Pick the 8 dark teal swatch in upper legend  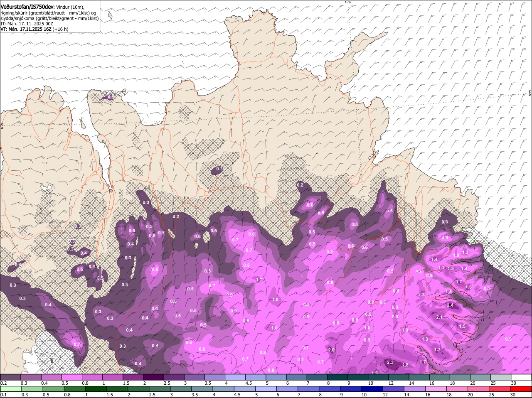click(337, 377)
